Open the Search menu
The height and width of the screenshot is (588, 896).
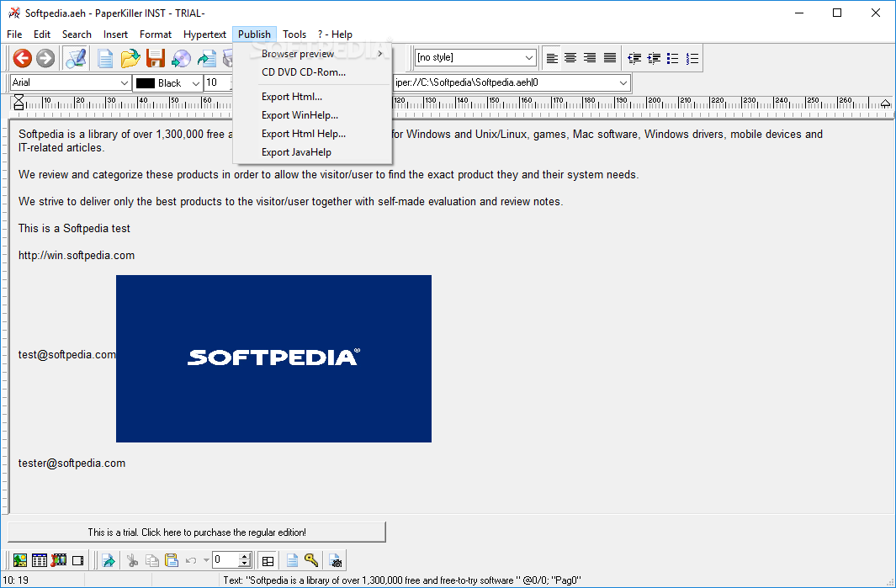[x=77, y=34]
